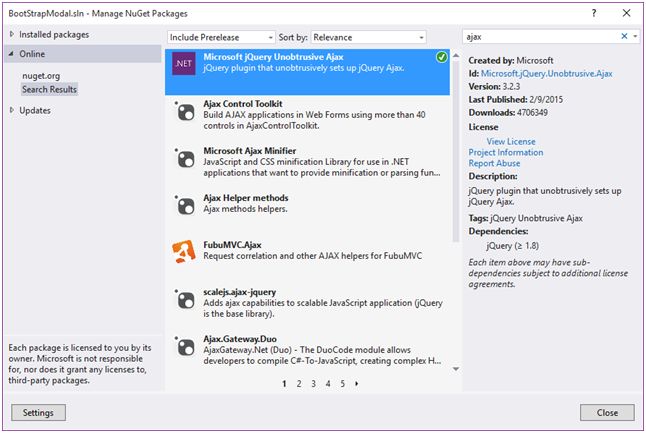The height and width of the screenshot is (433, 646).
Task: Click the orange FubuMVC.Ajax package icon
Action: (x=184, y=252)
